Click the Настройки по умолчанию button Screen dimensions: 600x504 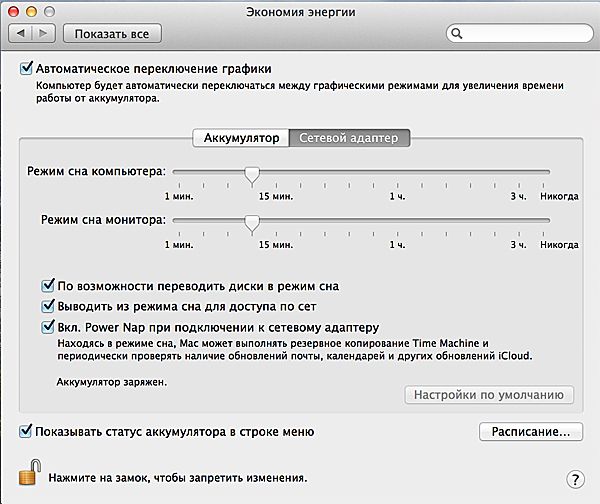tap(489, 394)
